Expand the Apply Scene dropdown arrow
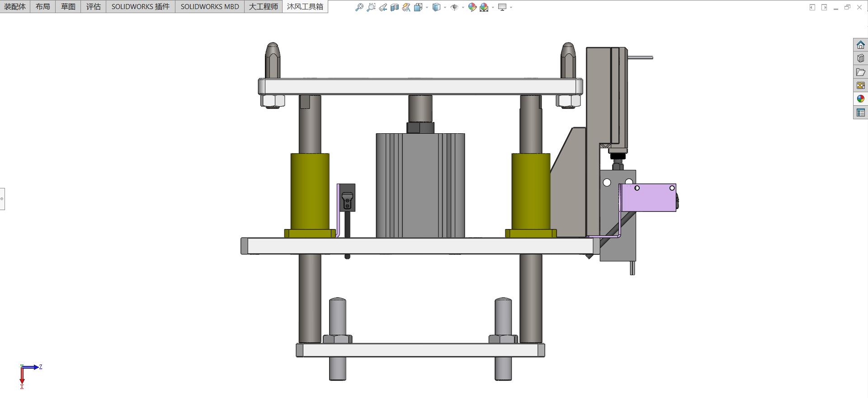 coord(493,7)
